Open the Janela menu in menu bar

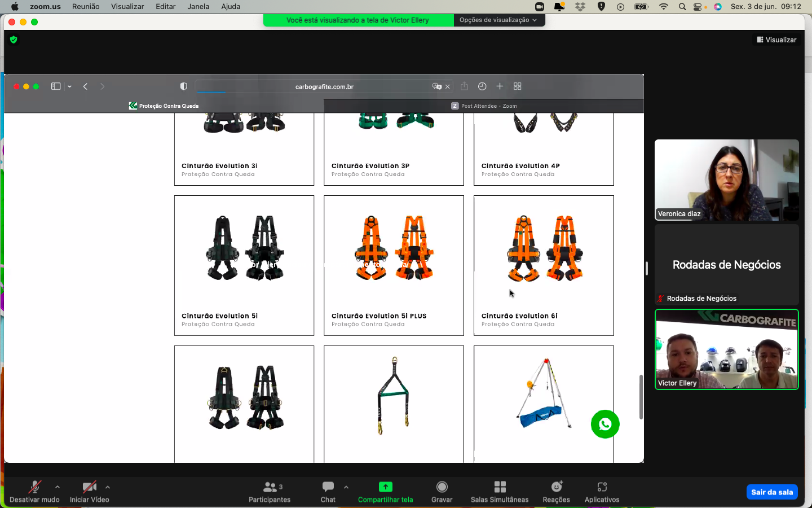(198, 7)
